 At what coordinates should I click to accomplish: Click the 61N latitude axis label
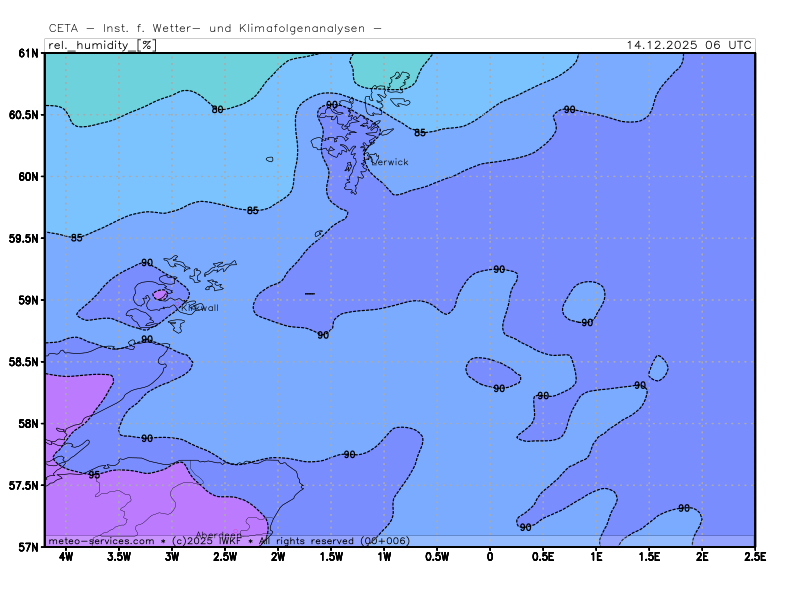pos(29,53)
